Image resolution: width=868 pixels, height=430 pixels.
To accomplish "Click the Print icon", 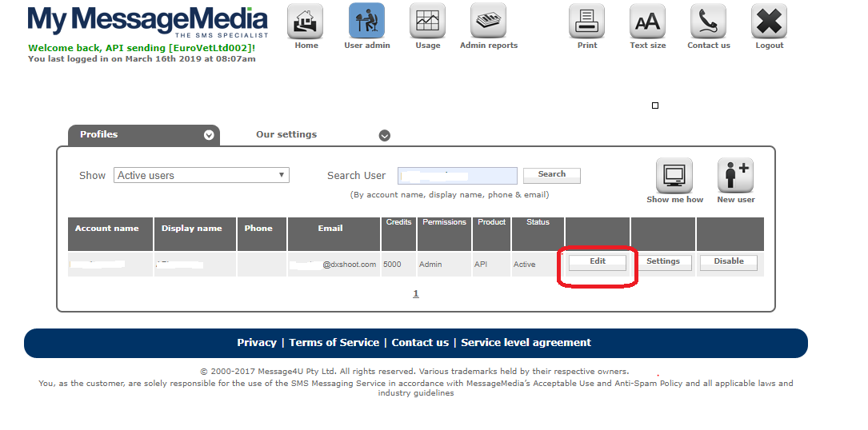I will pos(586,21).
